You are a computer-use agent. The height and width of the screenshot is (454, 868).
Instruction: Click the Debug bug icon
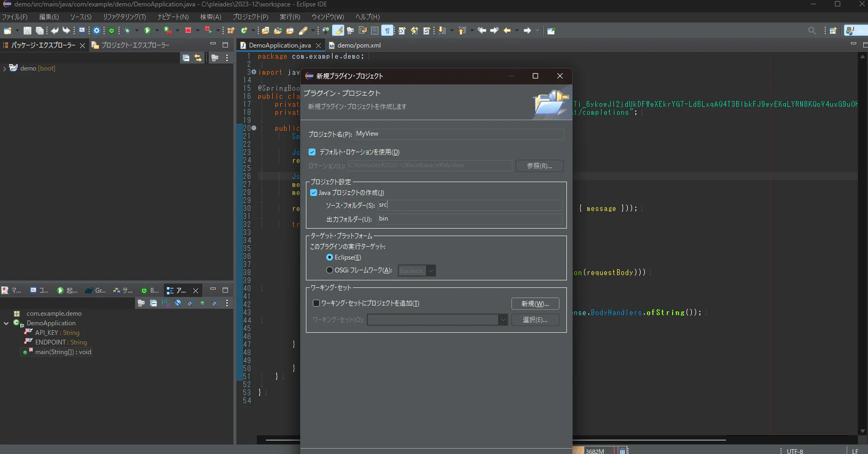click(128, 30)
